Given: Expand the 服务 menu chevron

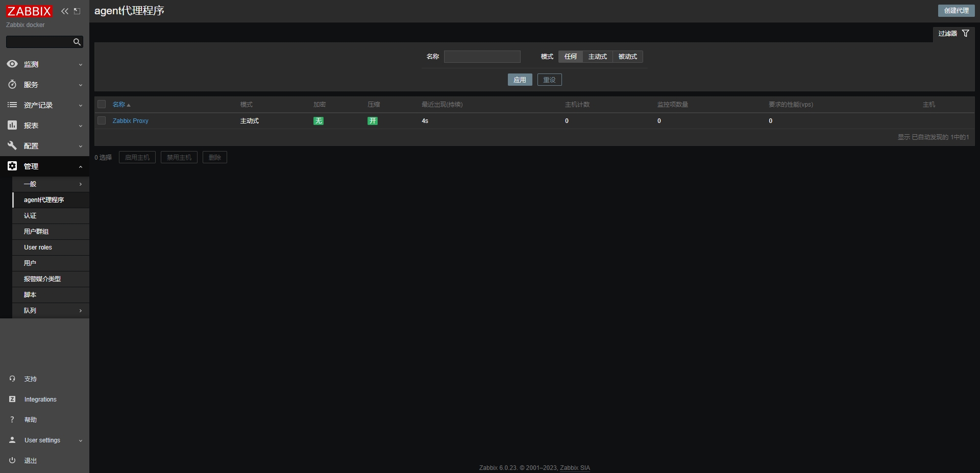Looking at the screenshot, I should coord(80,85).
